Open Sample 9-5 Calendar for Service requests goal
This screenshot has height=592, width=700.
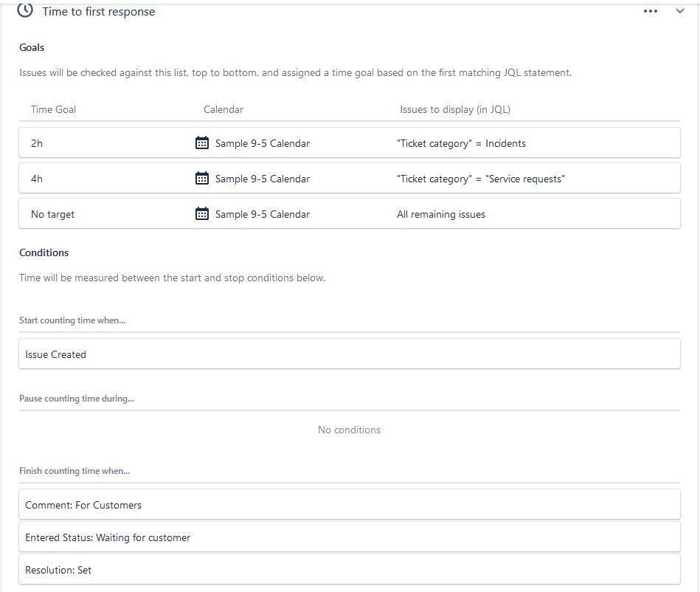pyautogui.click(x=262, y=179)
